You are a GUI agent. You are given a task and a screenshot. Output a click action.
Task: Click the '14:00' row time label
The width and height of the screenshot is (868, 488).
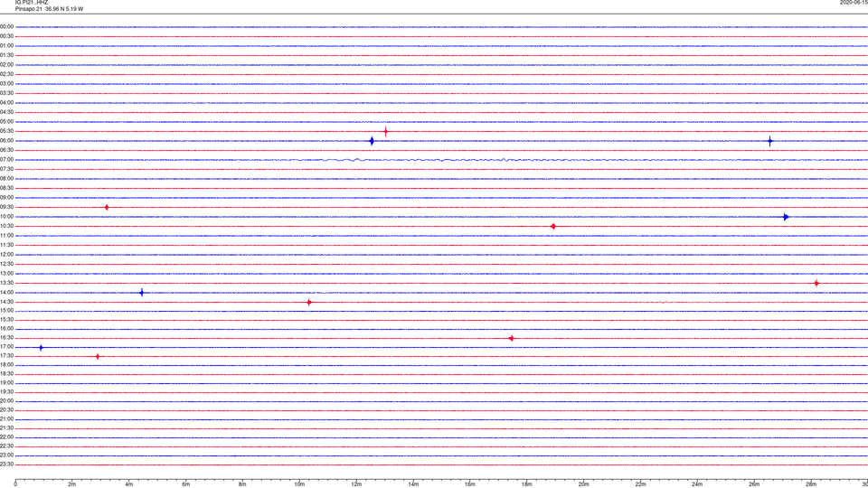click(x=6, y=293)
